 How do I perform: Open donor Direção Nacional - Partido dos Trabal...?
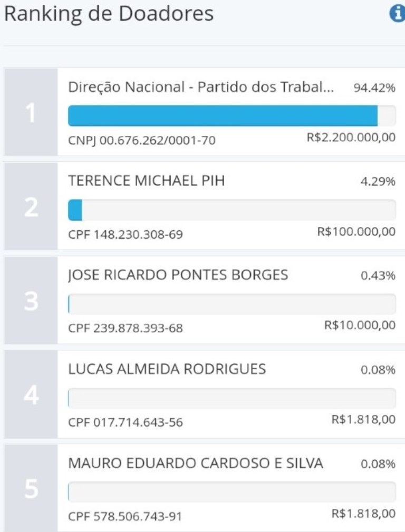tap(201, 87)
